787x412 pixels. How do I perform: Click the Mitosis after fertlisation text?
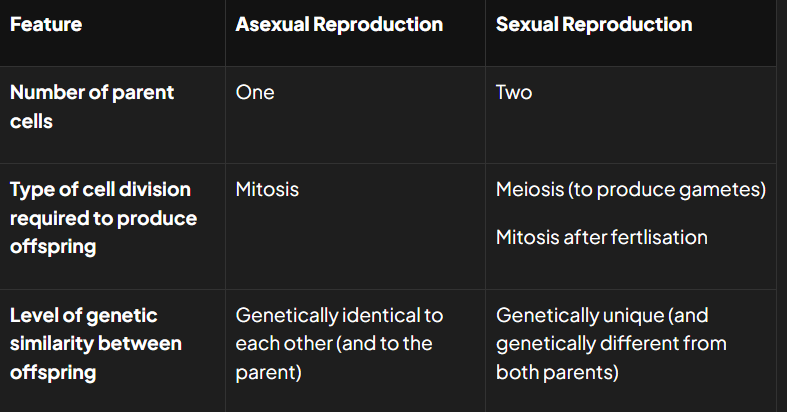pos(601,237)
